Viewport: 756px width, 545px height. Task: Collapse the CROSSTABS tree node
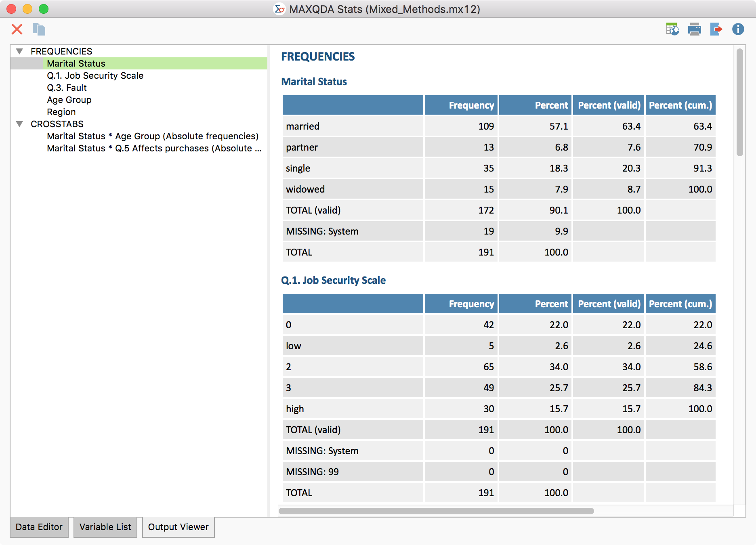[x=19, y=124]
